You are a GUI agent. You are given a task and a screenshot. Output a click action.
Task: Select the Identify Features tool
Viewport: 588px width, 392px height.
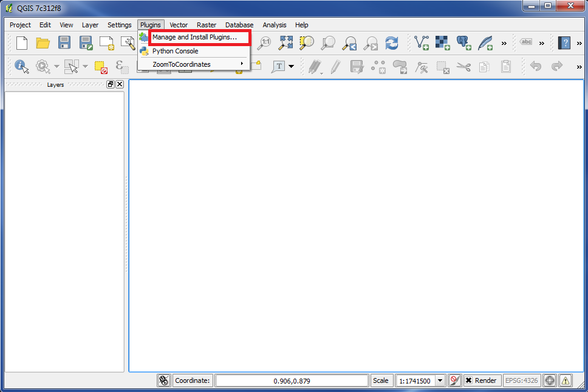[22, 67]
